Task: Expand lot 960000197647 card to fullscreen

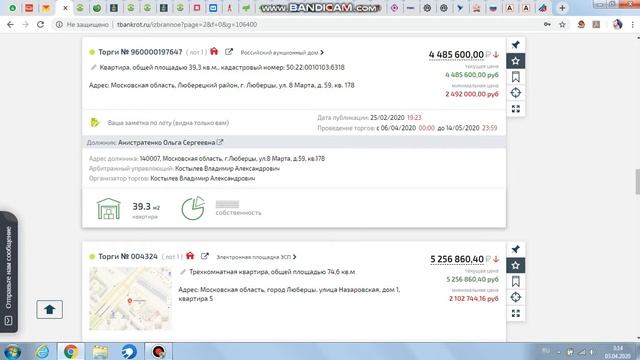Action: tap(516, 109)
